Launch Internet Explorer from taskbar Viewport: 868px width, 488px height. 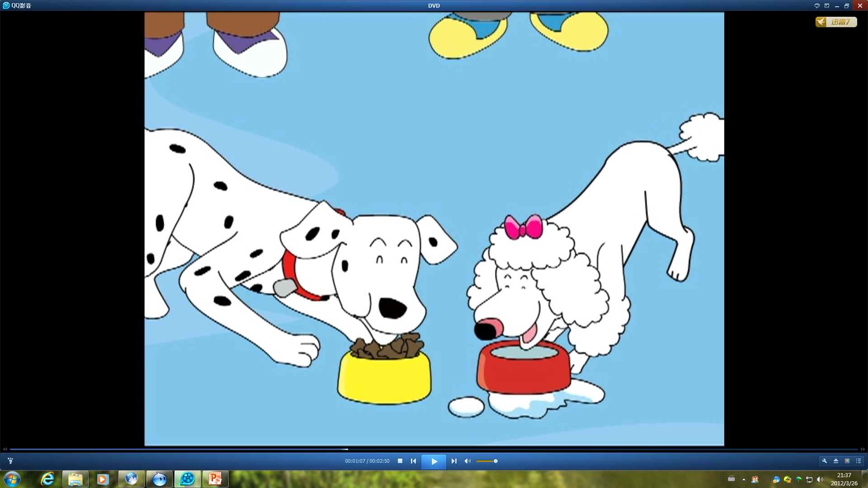47,479
